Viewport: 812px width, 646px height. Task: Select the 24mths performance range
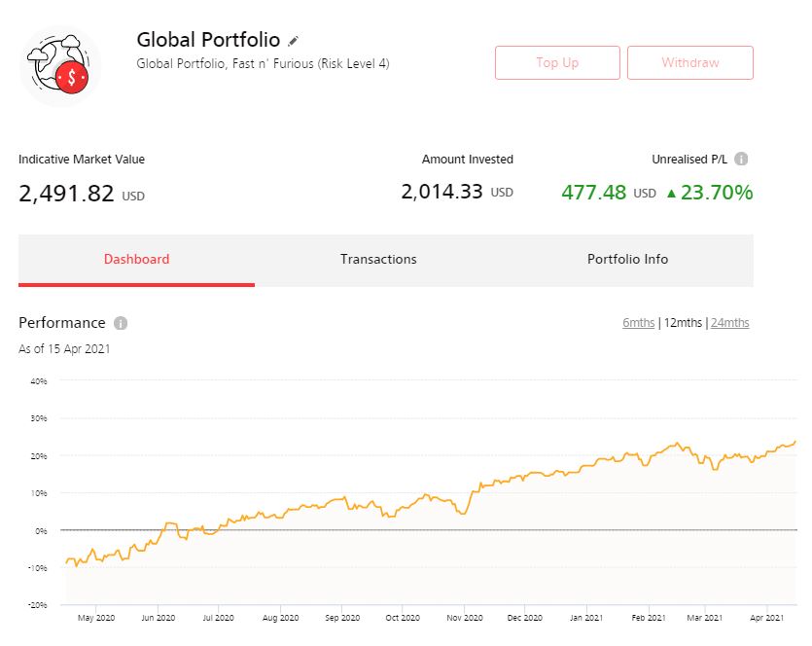tap(730, 323)
